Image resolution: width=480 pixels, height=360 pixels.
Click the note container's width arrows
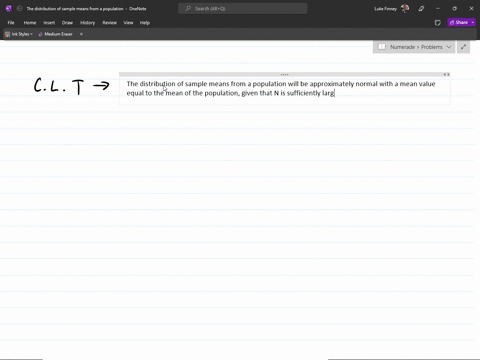[447, 75]
